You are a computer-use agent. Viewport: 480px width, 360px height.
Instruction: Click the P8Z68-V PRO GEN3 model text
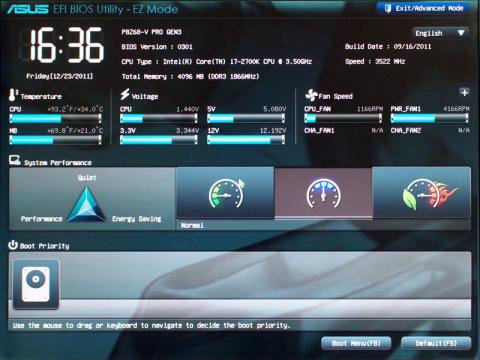151,32
